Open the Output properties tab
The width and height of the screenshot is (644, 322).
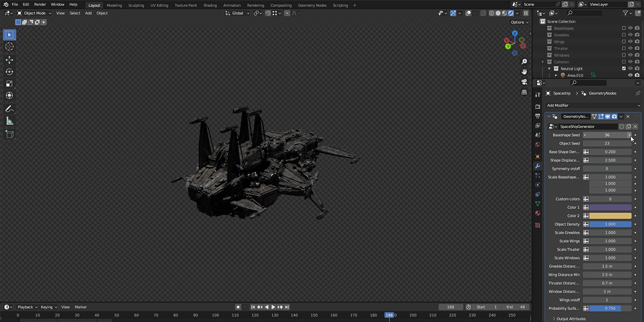pyautogui.click(x=537, y=116)
